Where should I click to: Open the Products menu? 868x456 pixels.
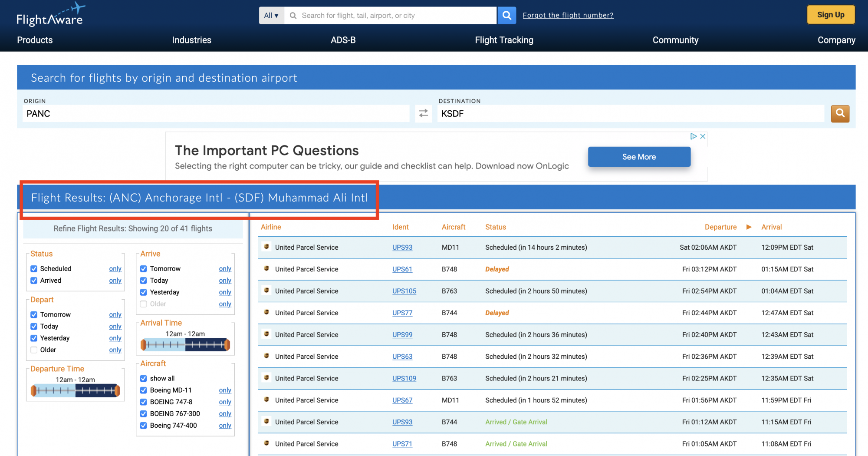(35, 40)
